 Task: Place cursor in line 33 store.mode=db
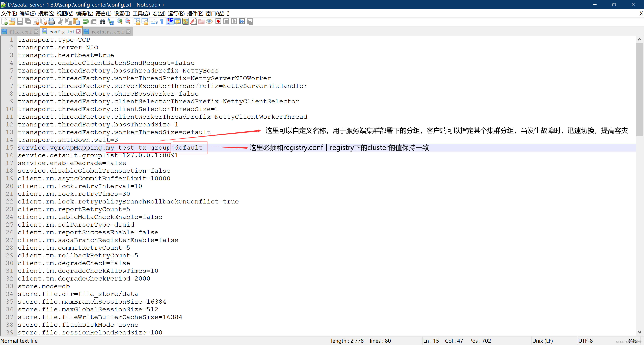pos(44,286)
